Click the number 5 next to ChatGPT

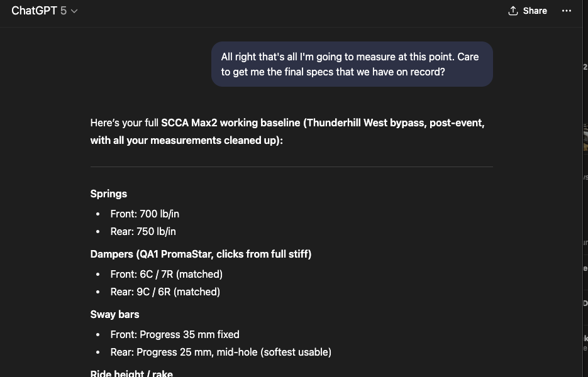[x=64, y=11]
